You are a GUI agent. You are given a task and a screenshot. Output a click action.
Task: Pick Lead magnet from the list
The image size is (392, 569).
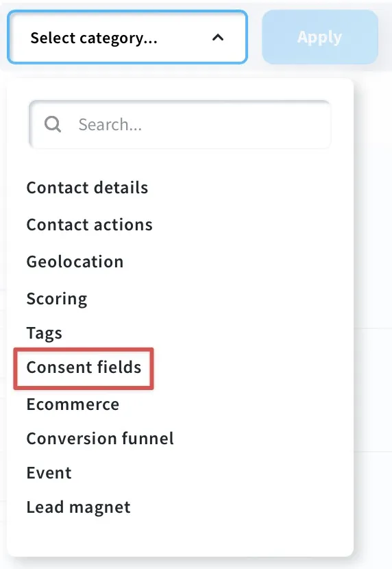click(78, 507)
